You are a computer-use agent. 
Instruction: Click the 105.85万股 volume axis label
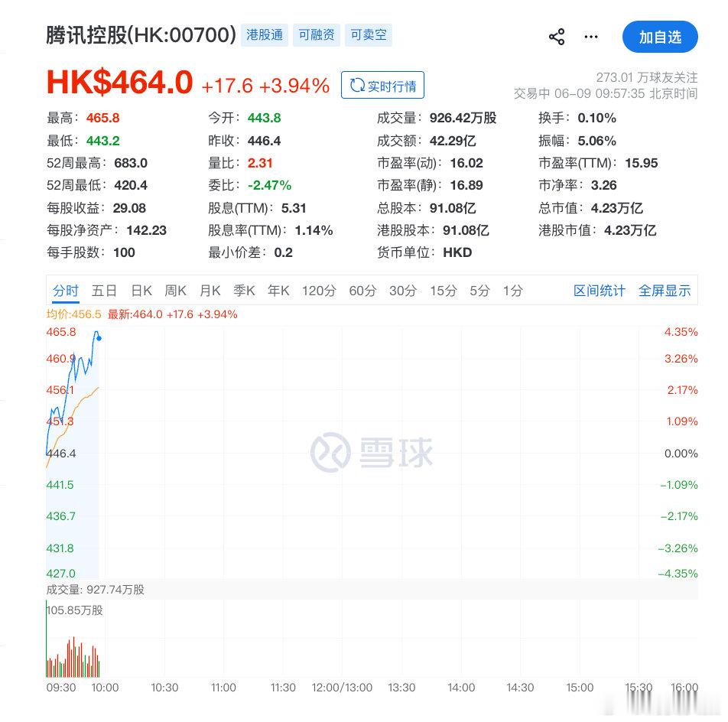(x=75, y=610)
